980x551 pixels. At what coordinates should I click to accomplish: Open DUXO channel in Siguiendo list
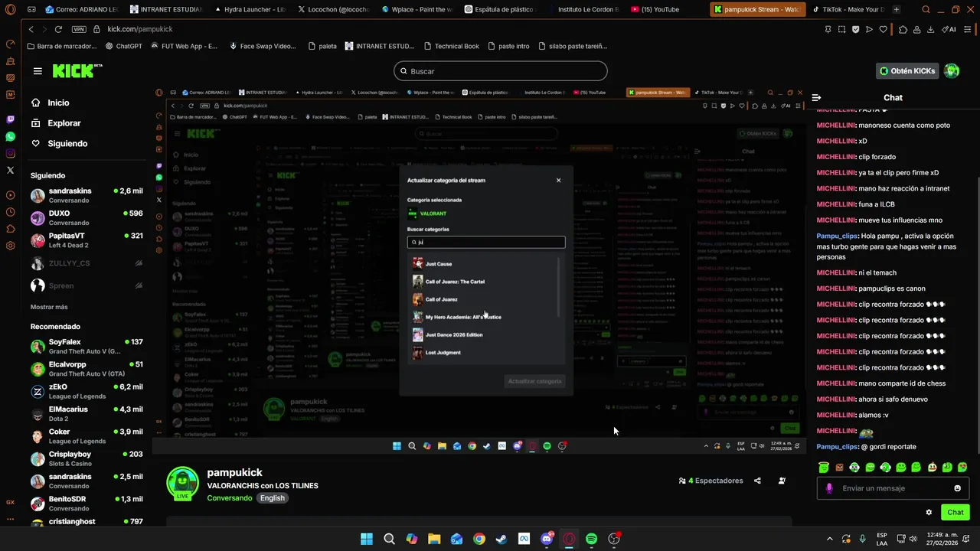(x=87, y=218)
